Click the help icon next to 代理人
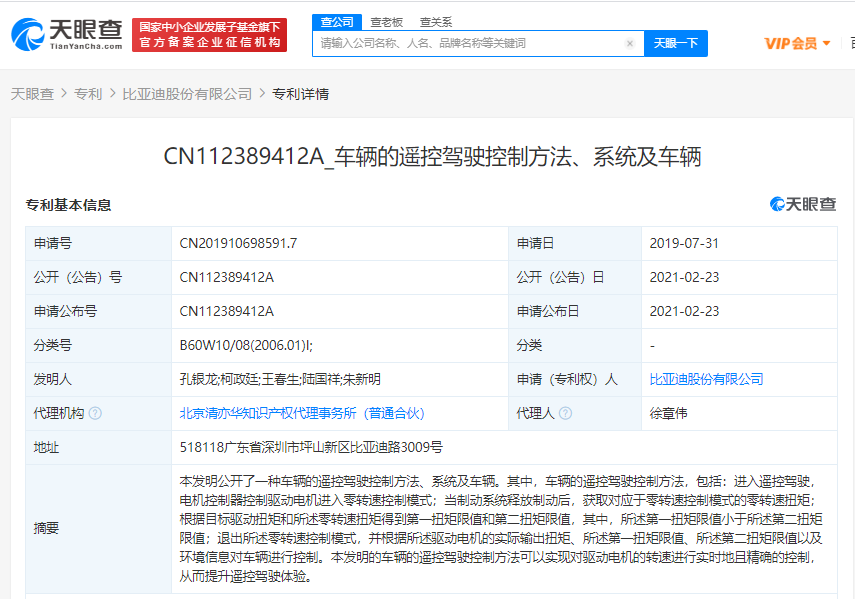Image resolution: width=855 pixels, height=599 pixels. point(565,413)
